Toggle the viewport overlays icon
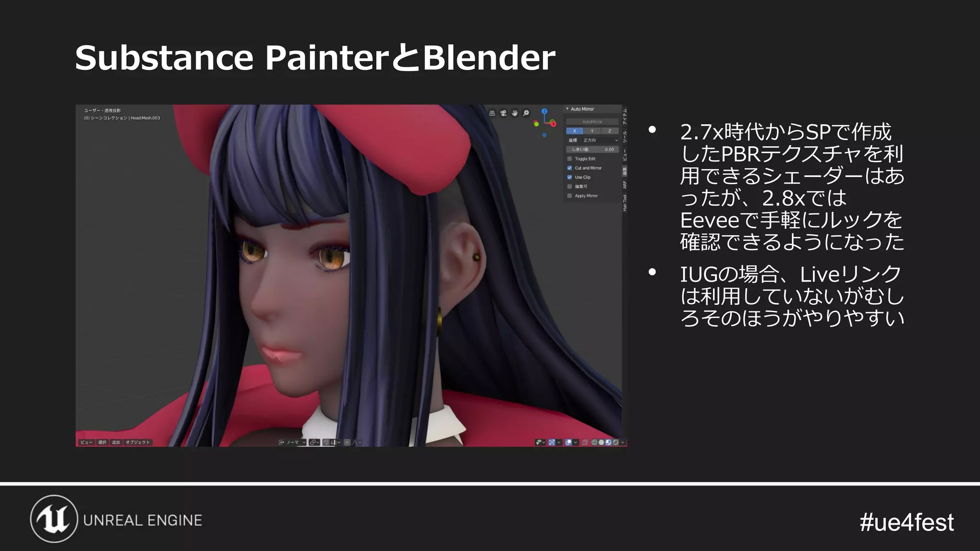Screen dimensions: 980x551 568,442
